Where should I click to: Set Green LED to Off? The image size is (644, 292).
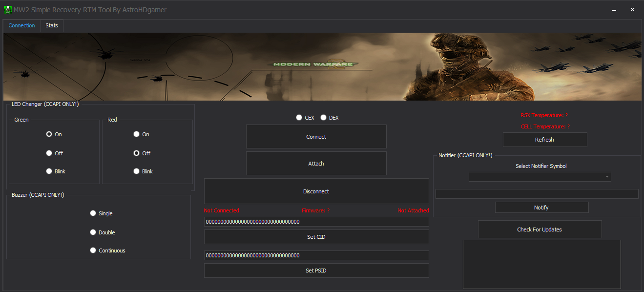click(x=54, y=153)
